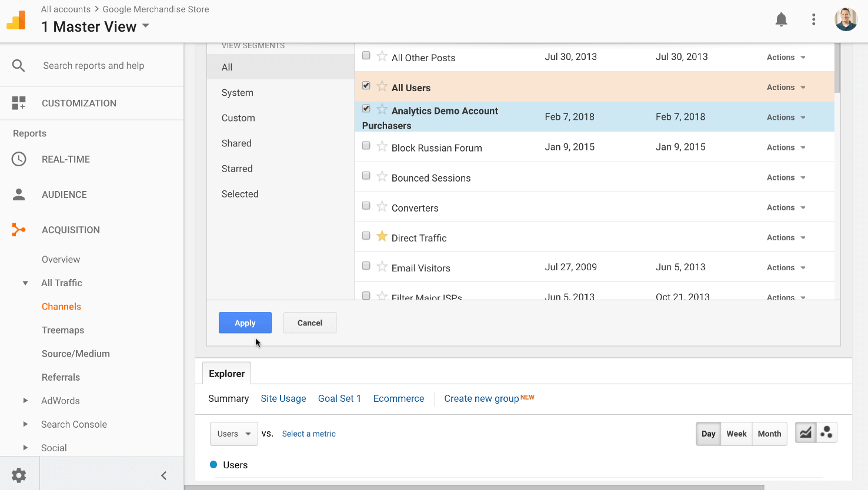Click the Customization dashboard icon
The height and width of the screenshot is (490, 868).
[19, 103]
